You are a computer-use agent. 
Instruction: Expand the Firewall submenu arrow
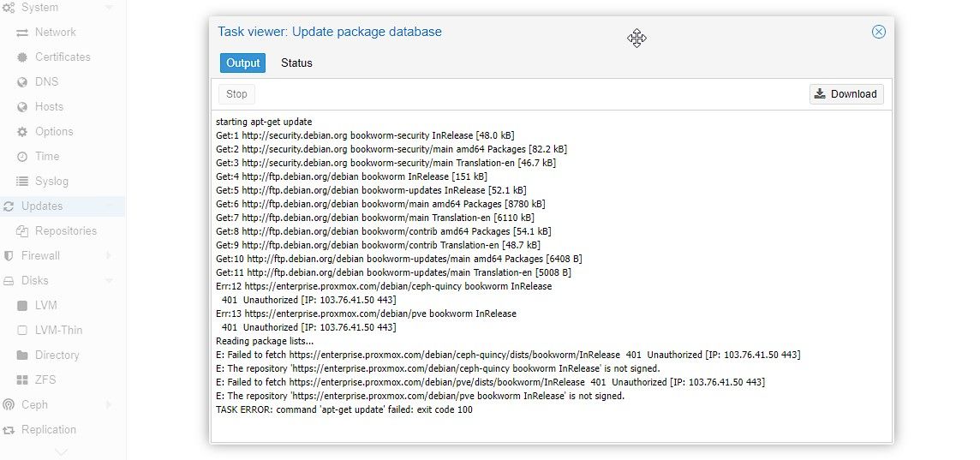[x=109, y=256]
